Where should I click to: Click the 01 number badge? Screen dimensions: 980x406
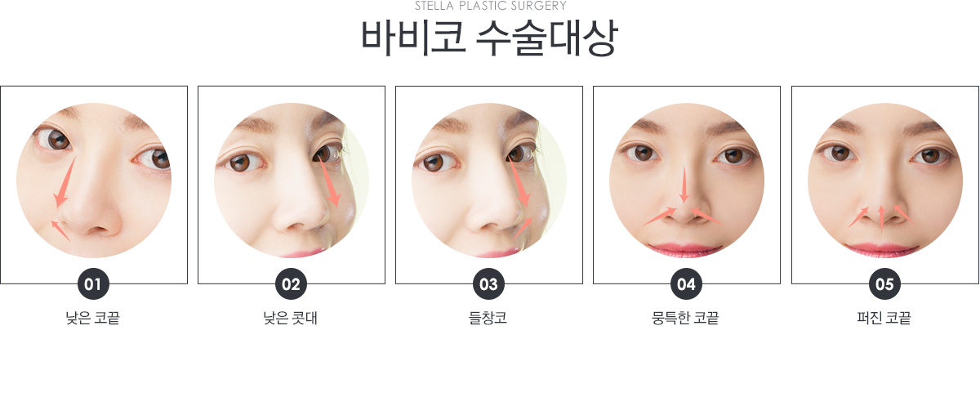(93, 284)
